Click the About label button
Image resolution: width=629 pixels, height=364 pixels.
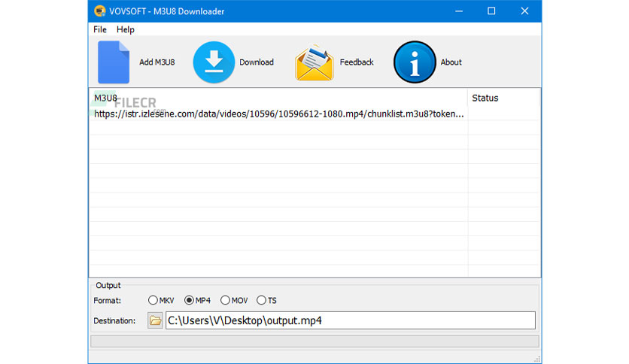tap(451, 62)
